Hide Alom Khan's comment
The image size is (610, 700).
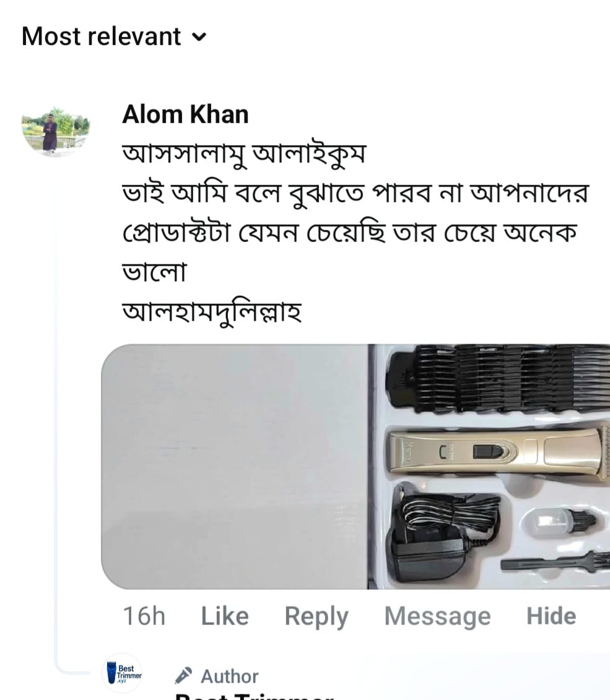551,616
